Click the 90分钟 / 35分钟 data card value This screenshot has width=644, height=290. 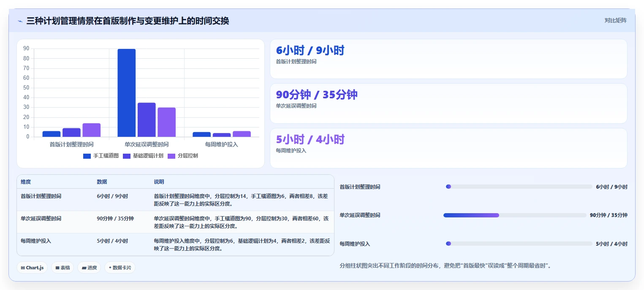click(317, 95)
